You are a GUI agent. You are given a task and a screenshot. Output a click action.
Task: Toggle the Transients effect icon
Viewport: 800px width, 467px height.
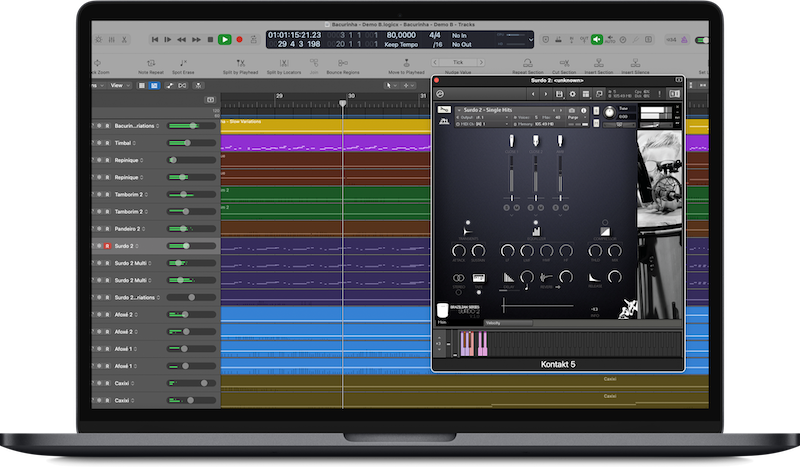[x=467, y=231]
